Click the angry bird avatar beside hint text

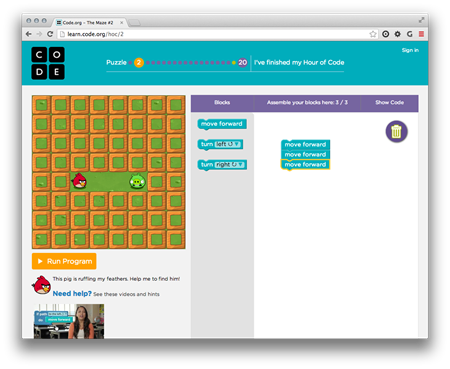[41, 285]
